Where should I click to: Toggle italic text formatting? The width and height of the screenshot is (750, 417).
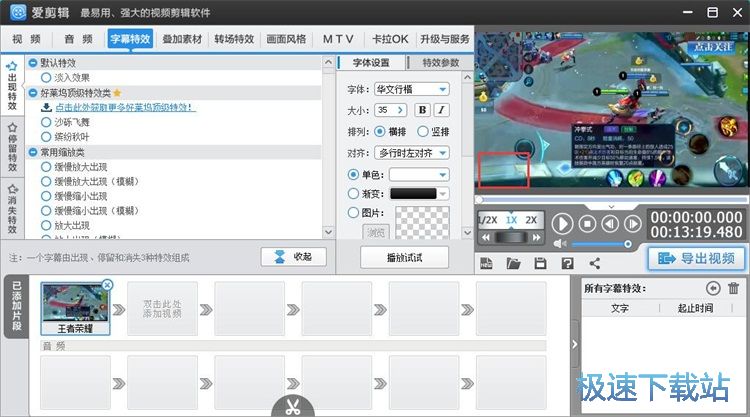click(441, 110)
